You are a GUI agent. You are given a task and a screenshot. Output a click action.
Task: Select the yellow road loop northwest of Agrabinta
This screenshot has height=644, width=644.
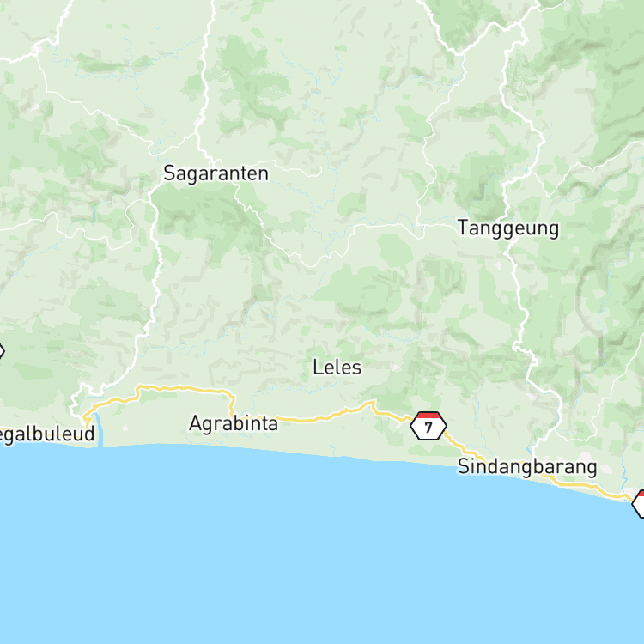(185, 387)
